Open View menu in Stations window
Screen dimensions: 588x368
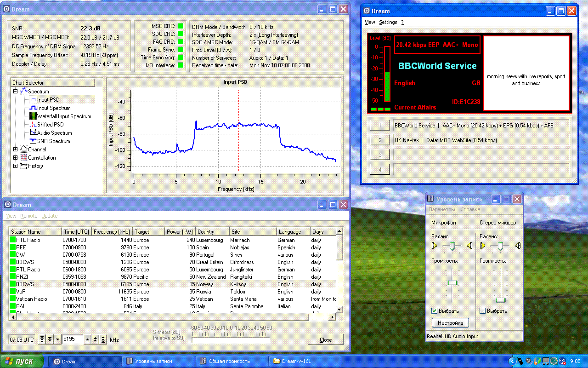(x=11, y=216)
